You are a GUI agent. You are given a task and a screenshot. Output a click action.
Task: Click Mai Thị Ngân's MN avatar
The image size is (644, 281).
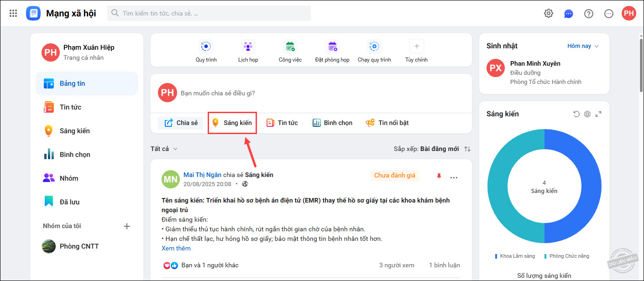pyautogui.click(x=171, y=179)
